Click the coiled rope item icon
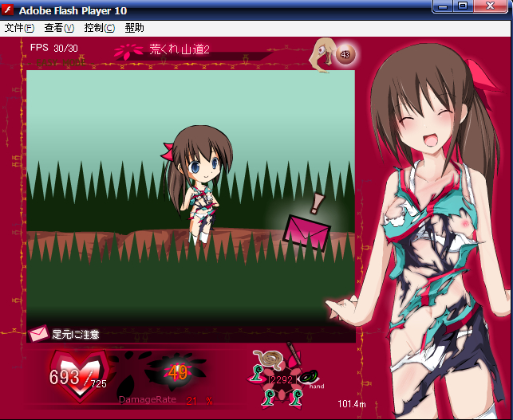The width and height of the screenshot is (513, 420). click(x=268, y=360)
